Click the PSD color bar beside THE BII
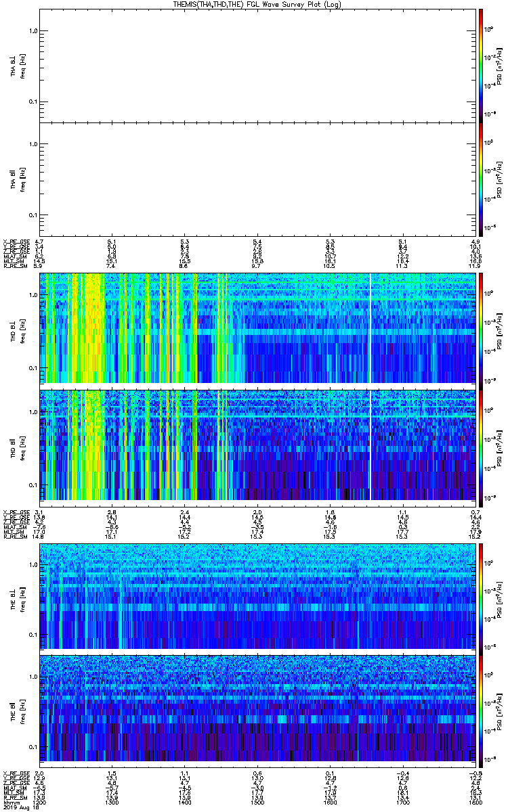 point(481,710)
